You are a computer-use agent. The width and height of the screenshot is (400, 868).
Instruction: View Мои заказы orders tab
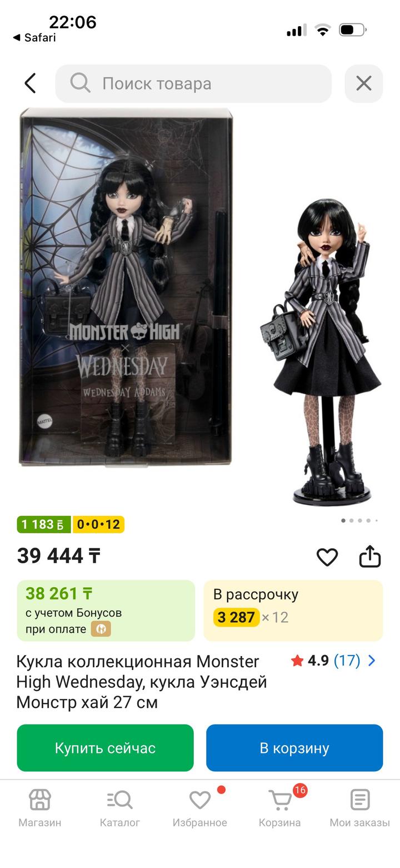click(x=359, y=809)
